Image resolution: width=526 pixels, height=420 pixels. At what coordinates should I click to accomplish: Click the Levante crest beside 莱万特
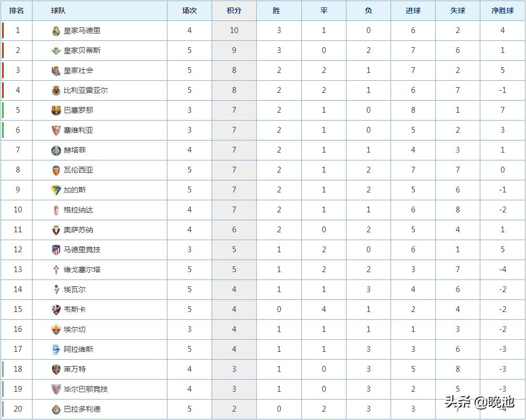pos(56,370)
